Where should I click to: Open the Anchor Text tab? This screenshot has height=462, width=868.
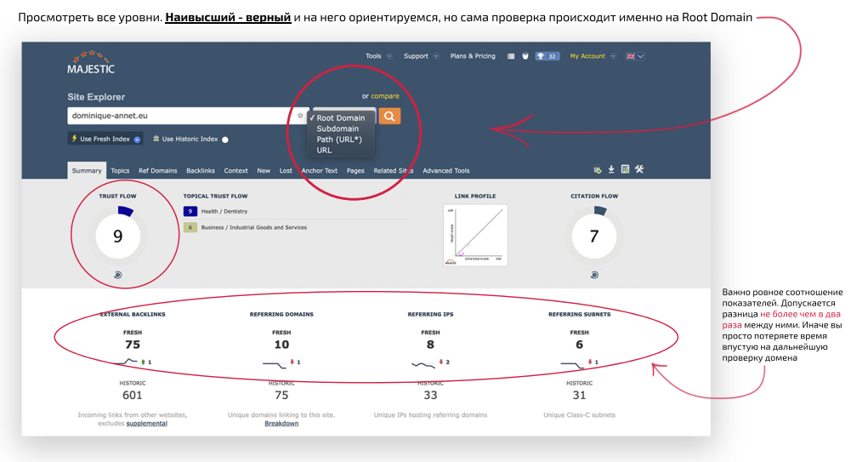pyautogui.click(x=320, y=171)
